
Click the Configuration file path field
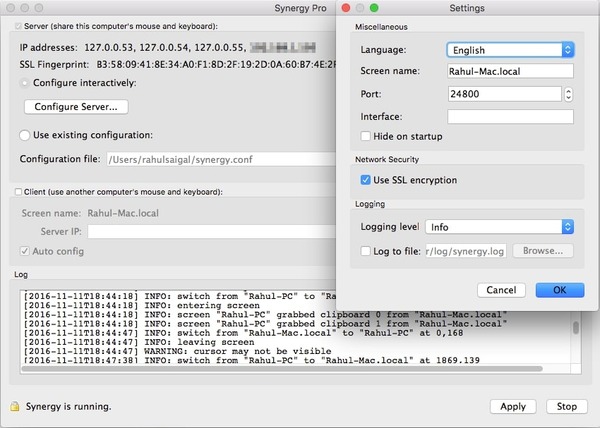(221, 159)
